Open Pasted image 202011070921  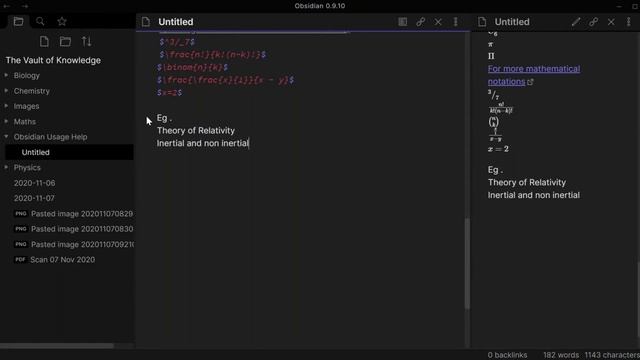(73, 244)
